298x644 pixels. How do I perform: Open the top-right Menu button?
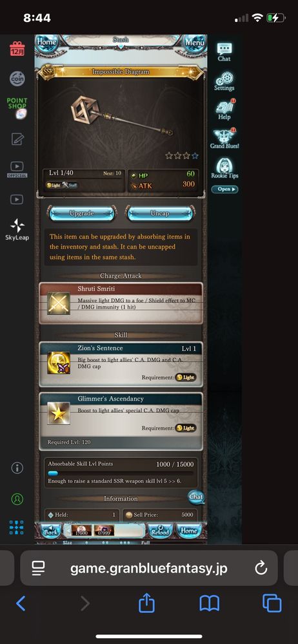(194, 43)
